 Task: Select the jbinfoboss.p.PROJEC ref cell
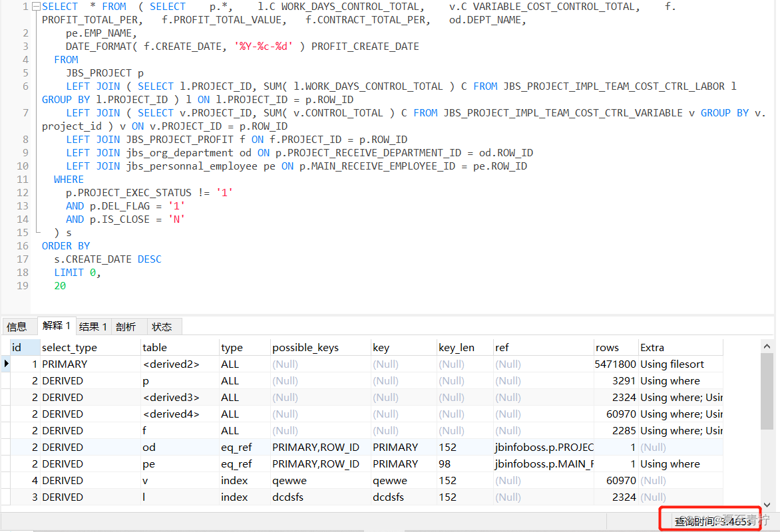[544, 448]
